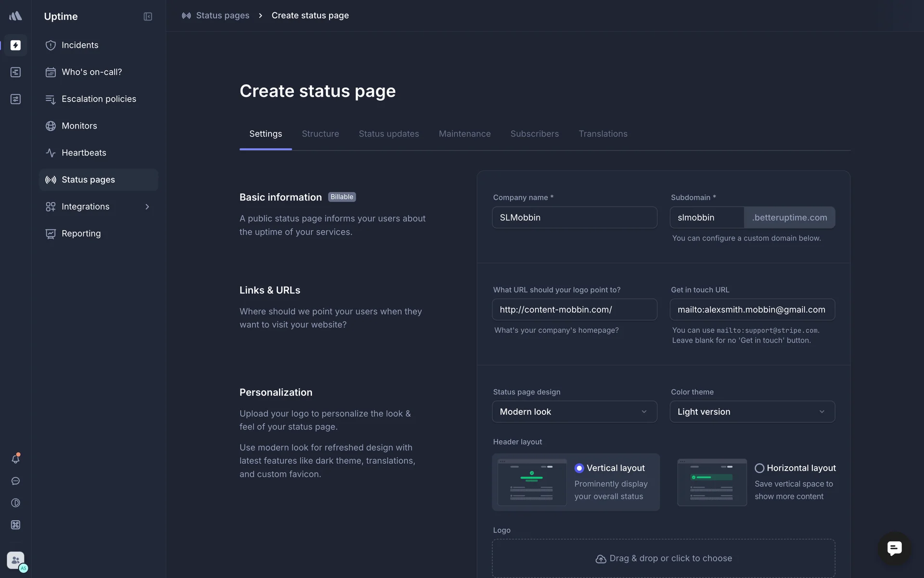Click the chat bubble support widget
Viewport: 924px width, 578px height.
[894, 548]
